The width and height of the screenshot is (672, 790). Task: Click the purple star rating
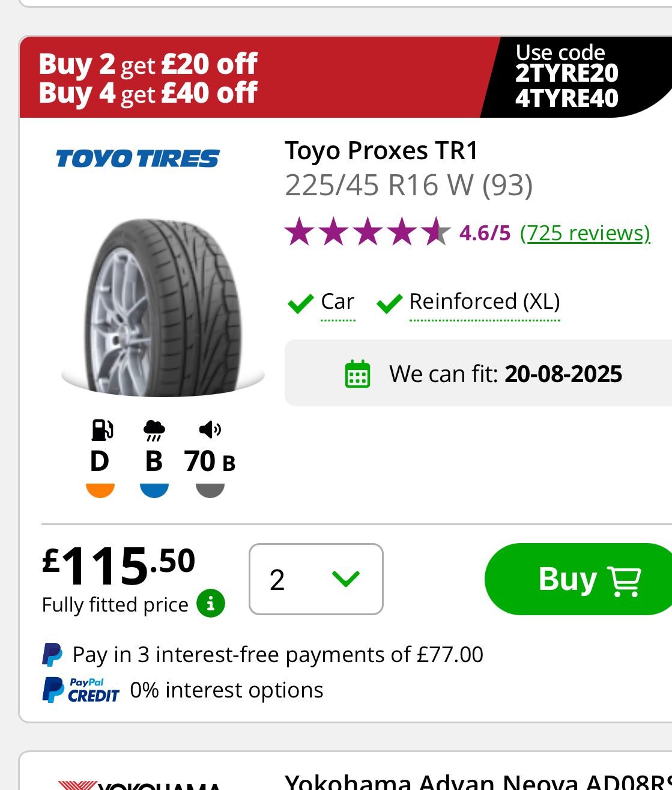pos(368,232)
